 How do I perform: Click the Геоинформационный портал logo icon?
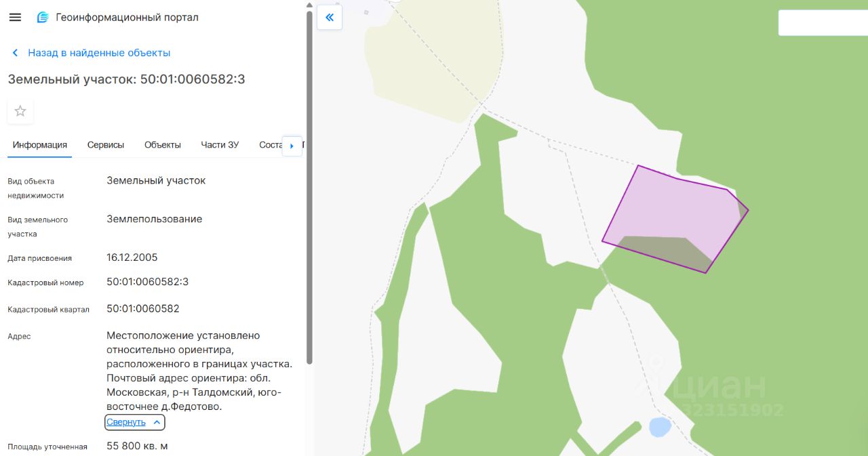(x=43, y=17)
